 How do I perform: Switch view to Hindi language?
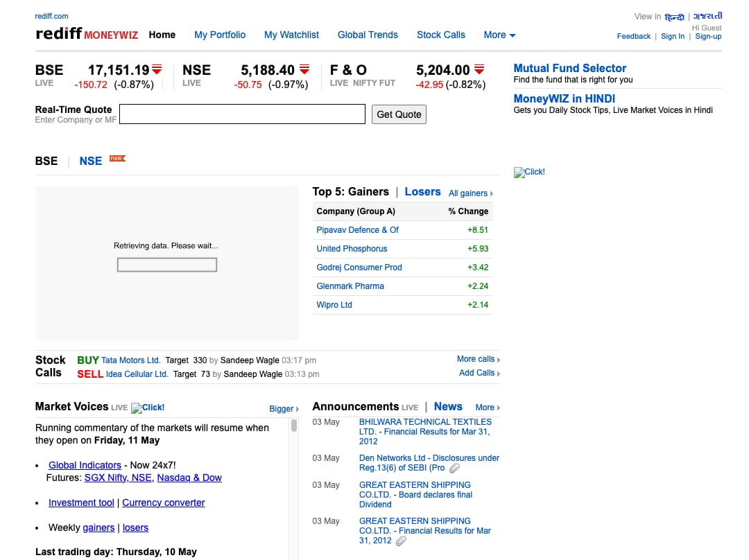point(674,17)
